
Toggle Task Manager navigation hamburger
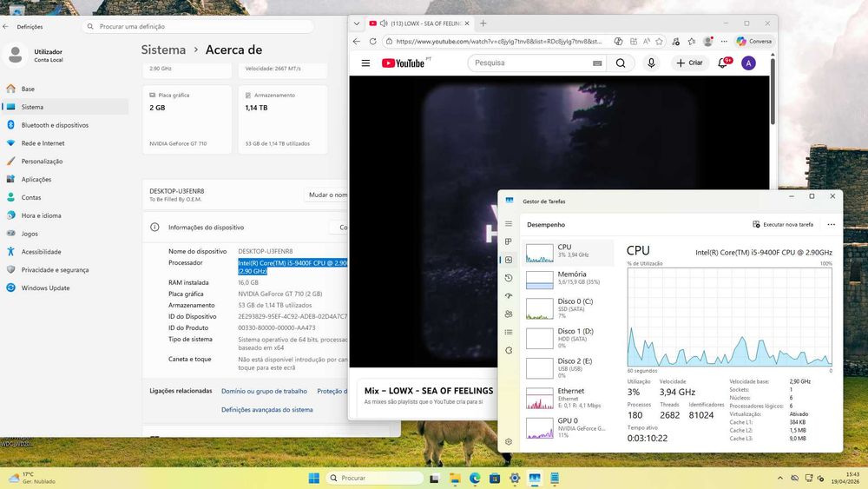click(509, 224)
